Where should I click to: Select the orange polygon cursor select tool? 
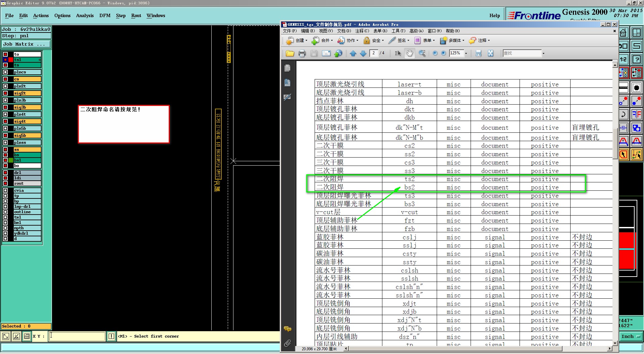point(624,155)
